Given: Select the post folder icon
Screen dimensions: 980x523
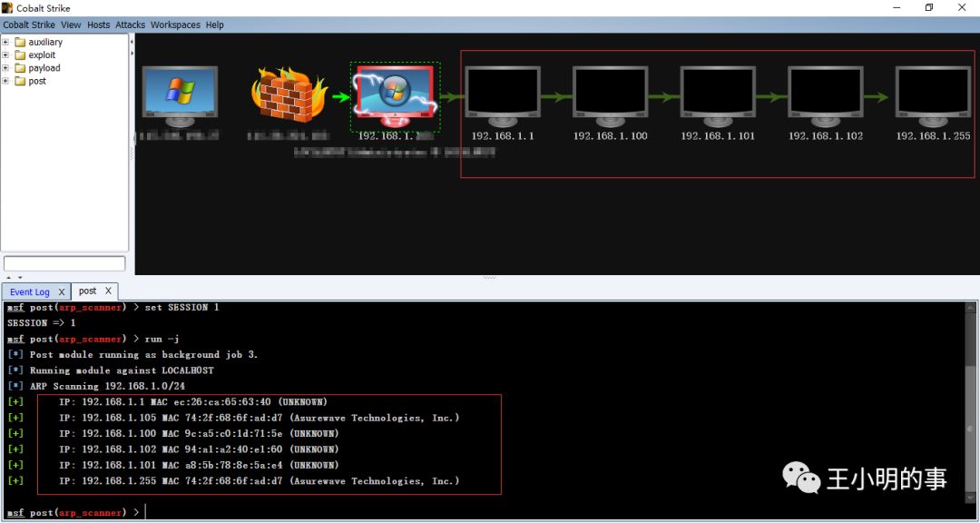Looking at the screenshot, I should pos(19,81).
